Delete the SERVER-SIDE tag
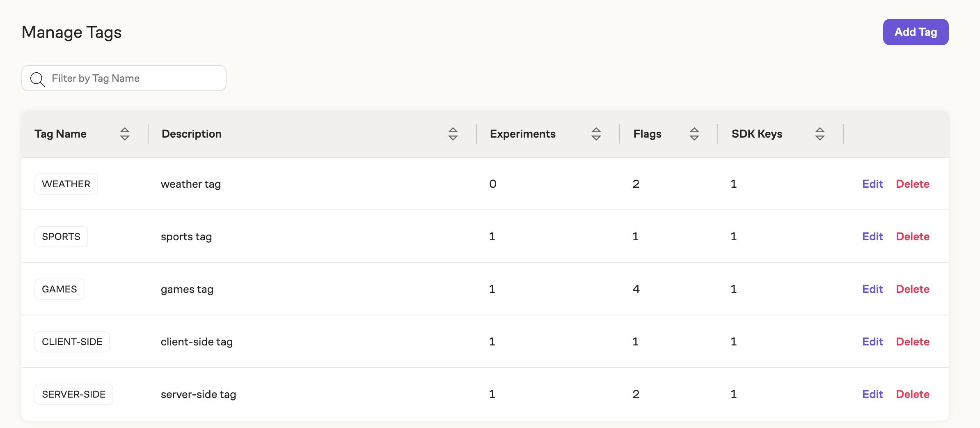 [x=912, y=394]
